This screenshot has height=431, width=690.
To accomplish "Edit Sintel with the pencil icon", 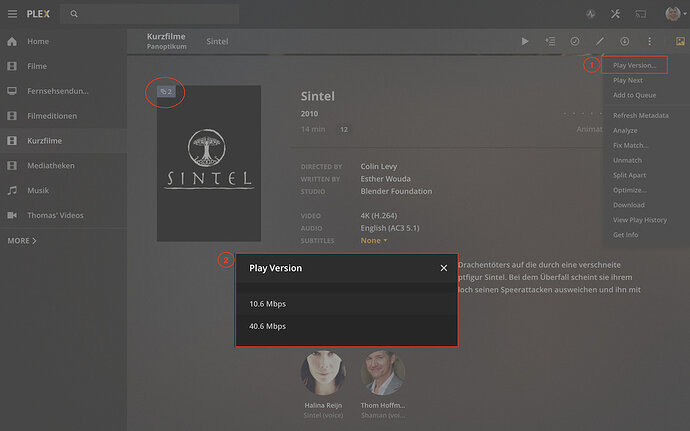I will coord(600,41).
